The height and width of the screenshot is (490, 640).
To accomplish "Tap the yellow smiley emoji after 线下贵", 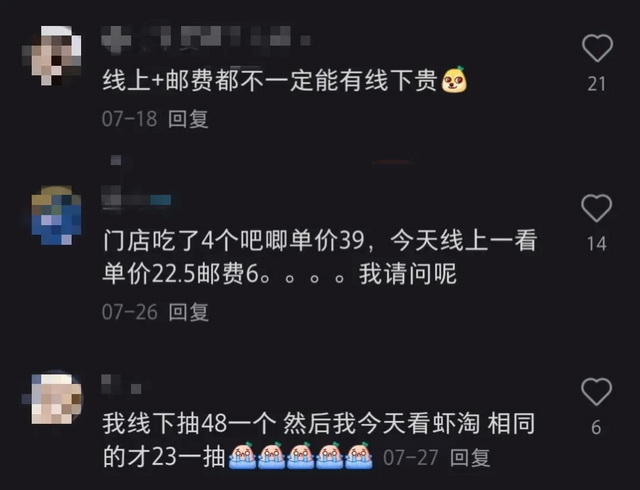I will (x=454, y=79).
